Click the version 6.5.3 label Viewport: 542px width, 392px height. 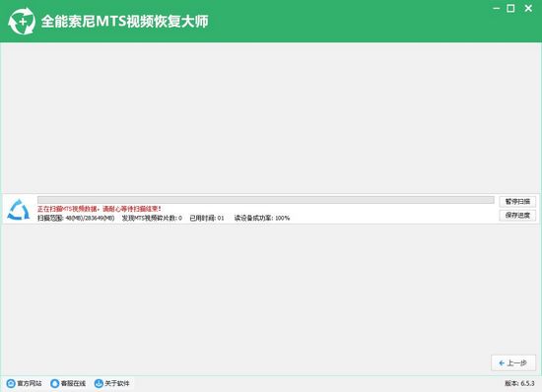point(519,383)
